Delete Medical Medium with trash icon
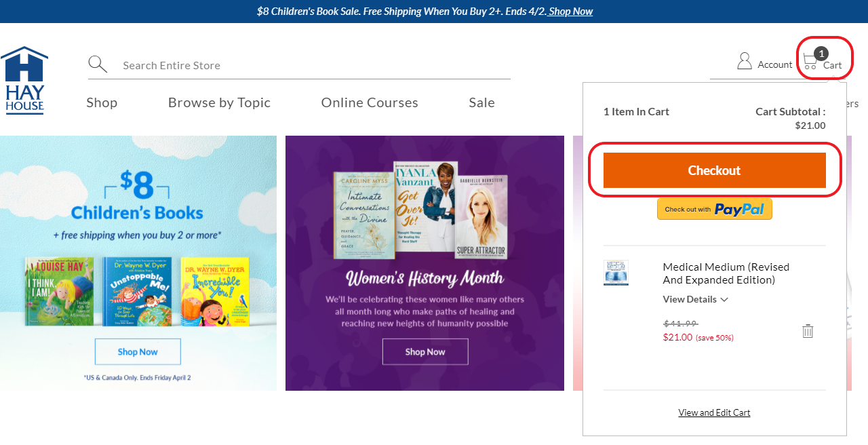The image size is (868, 445). tap(808, 331)
